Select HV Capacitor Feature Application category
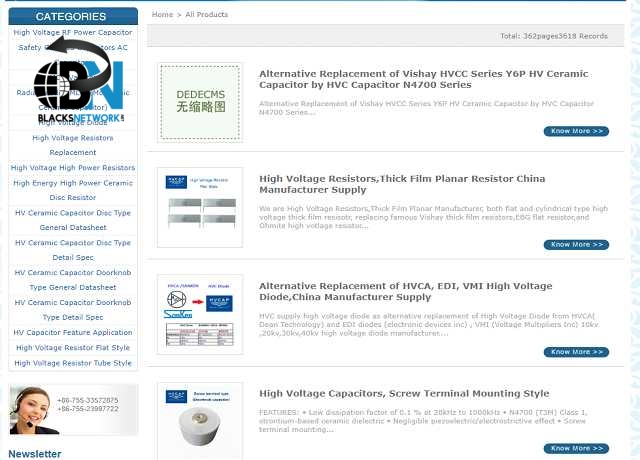640x460 pixels. click(73, 332)
